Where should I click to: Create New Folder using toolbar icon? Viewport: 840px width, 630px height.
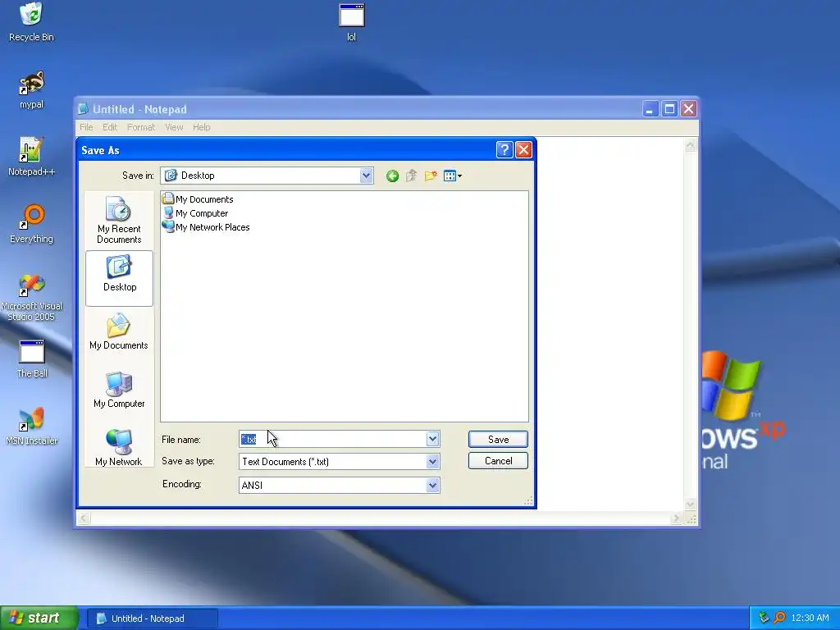[430, 176]
